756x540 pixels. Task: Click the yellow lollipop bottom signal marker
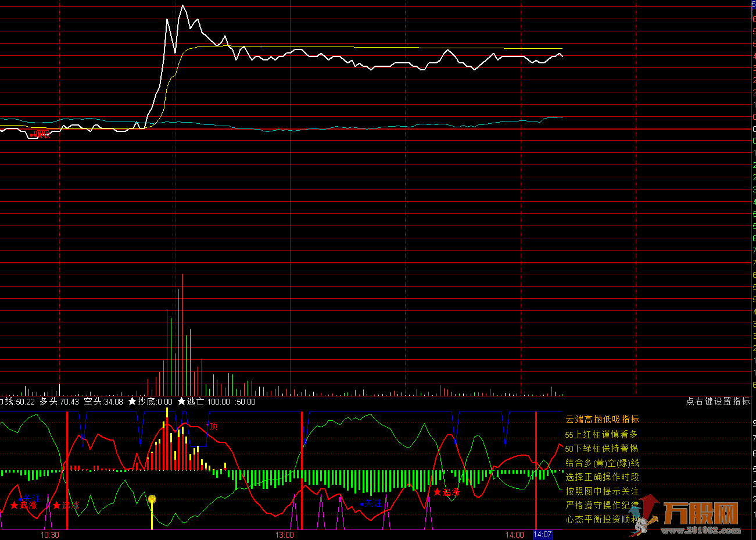coord(152,499)
